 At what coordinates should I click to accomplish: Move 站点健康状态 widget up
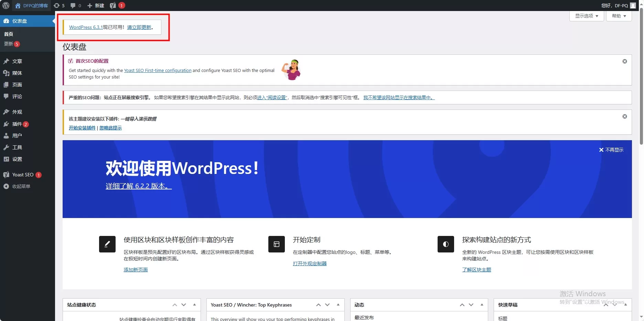(175, 305)
